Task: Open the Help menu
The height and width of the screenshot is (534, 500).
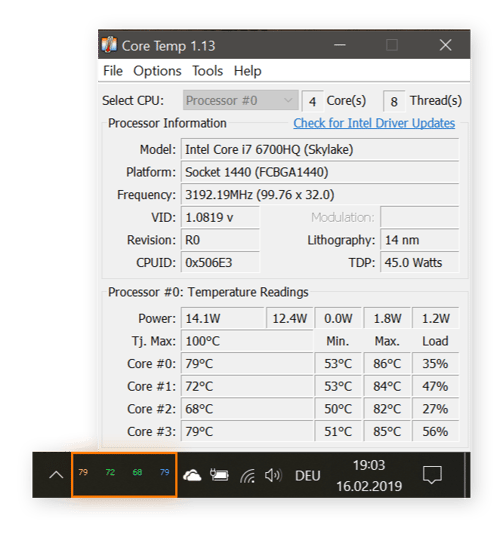Action: pyautogui.click(x=248, y=71)
